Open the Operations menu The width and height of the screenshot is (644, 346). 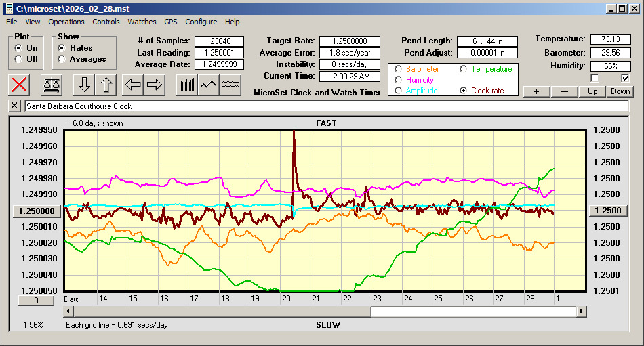tap(66, 22)
